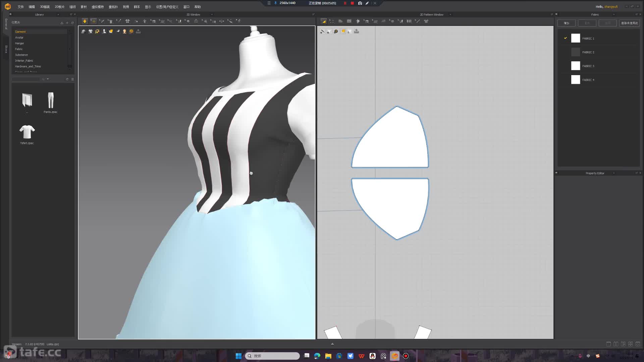Select the pin/needle tool next to Select/Move
The width and height of the screenshot is (644, 362).
[102, 21]
